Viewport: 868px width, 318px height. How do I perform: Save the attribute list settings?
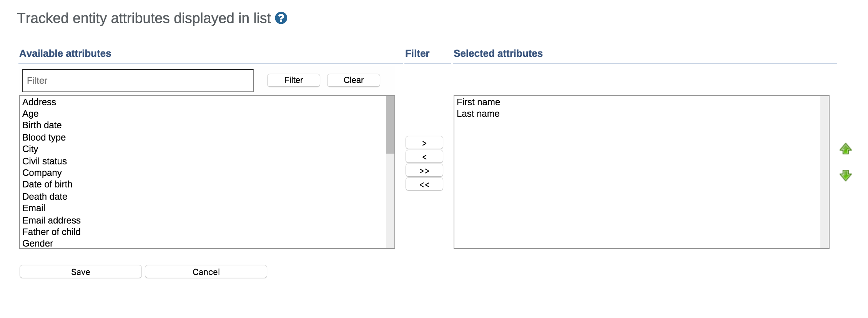80,272
